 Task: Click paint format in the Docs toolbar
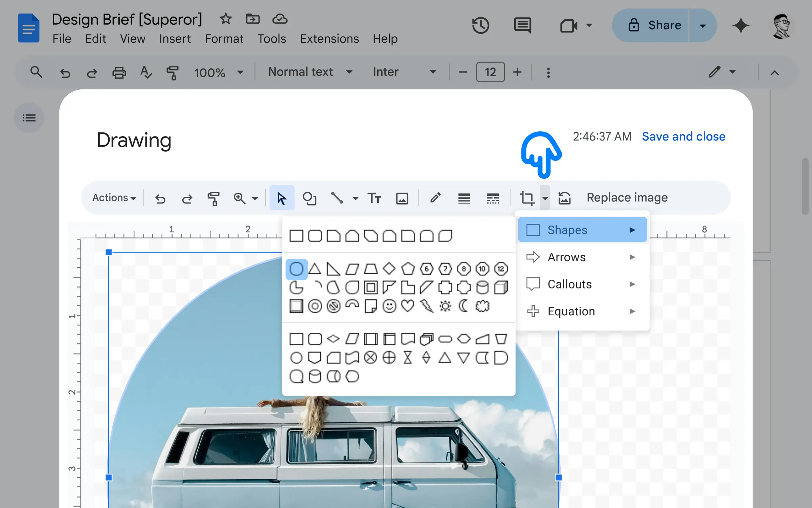pos(173,73)
